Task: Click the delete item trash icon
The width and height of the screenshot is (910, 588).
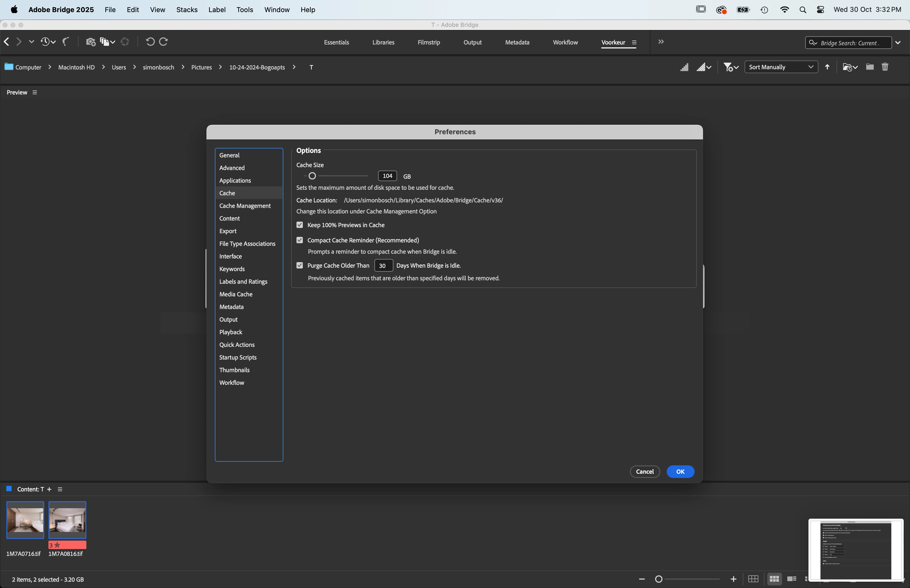Action: (x=885, y=67)
